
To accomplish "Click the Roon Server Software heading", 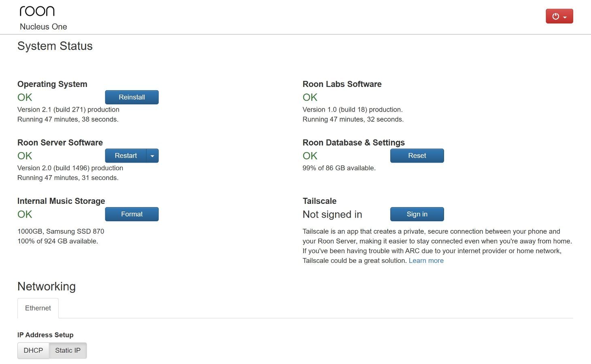I will click(60, 142).
